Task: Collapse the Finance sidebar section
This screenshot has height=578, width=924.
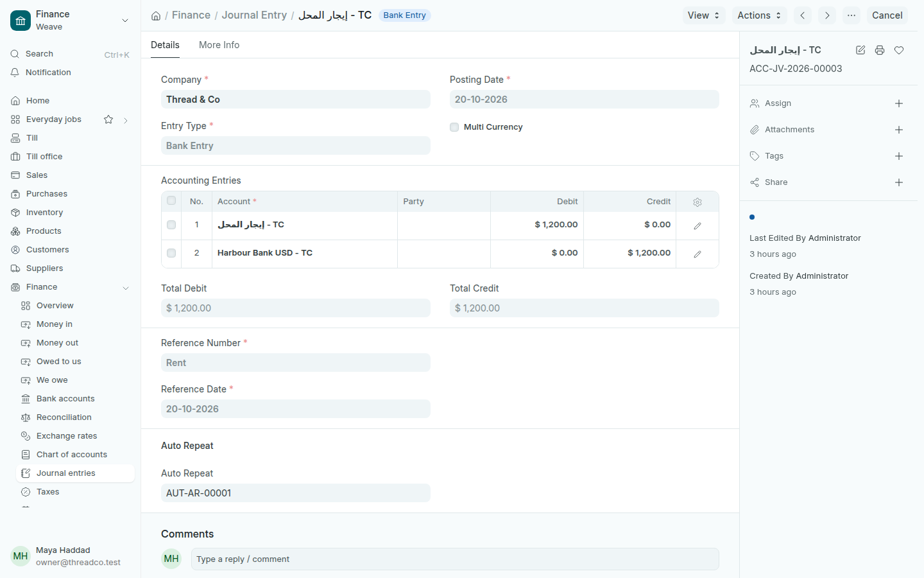Action: (x=126, y=288)
